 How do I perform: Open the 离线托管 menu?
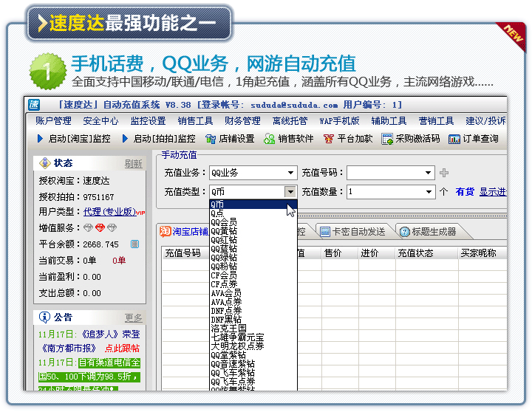click(290, 120)
